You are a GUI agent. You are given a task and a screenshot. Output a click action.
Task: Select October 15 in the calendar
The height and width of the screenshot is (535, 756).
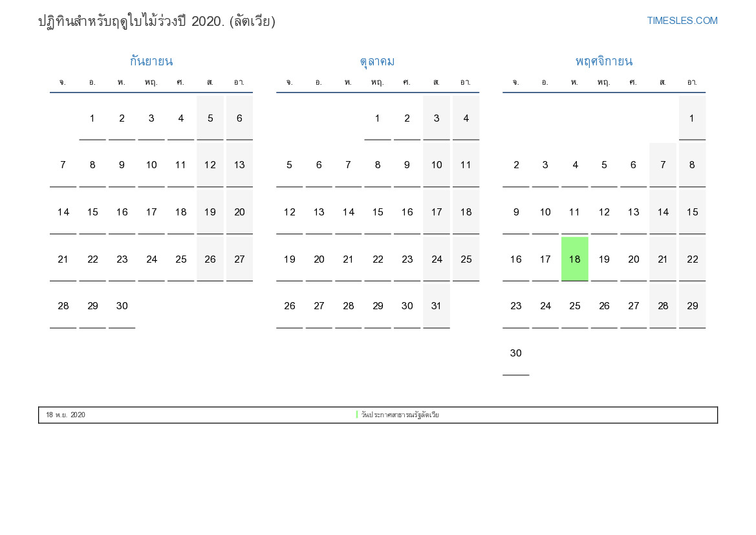378,212
